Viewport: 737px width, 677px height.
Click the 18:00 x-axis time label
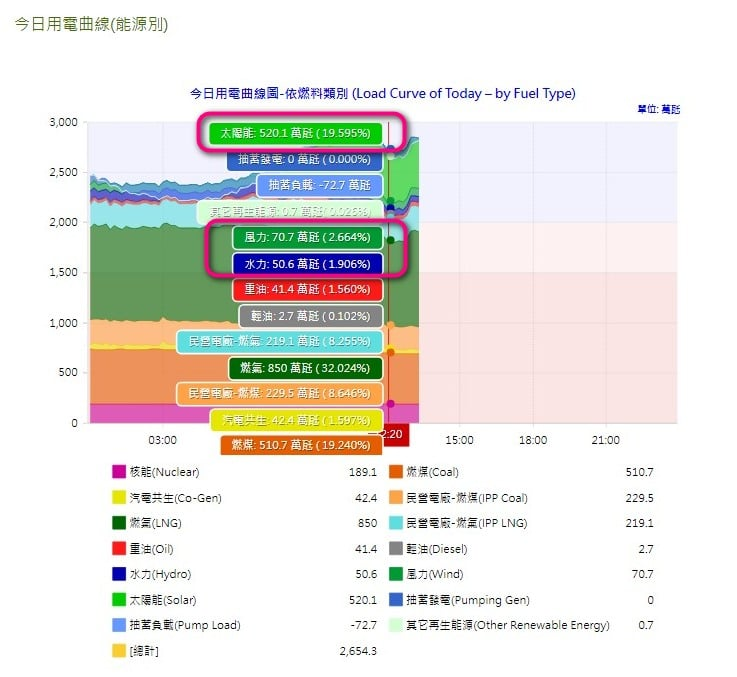[x=533, y=440]
